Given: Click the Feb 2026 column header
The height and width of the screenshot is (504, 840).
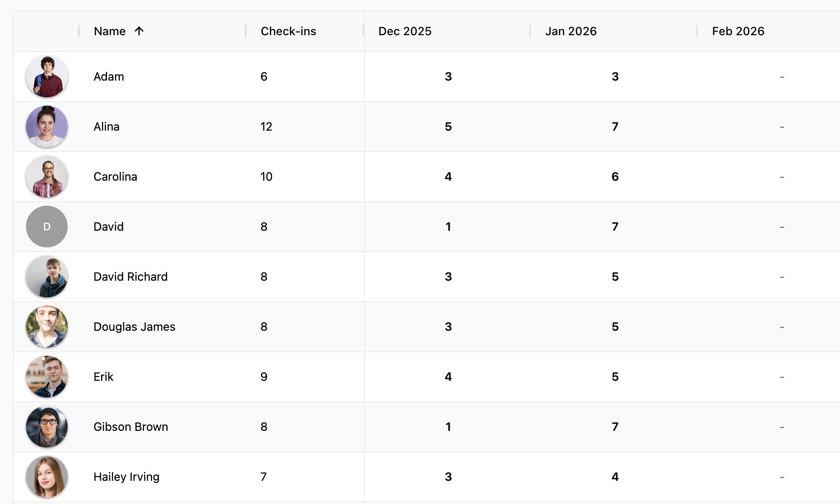Looking at the screenshot, I should pyautogui.click(x=738, y=31).
